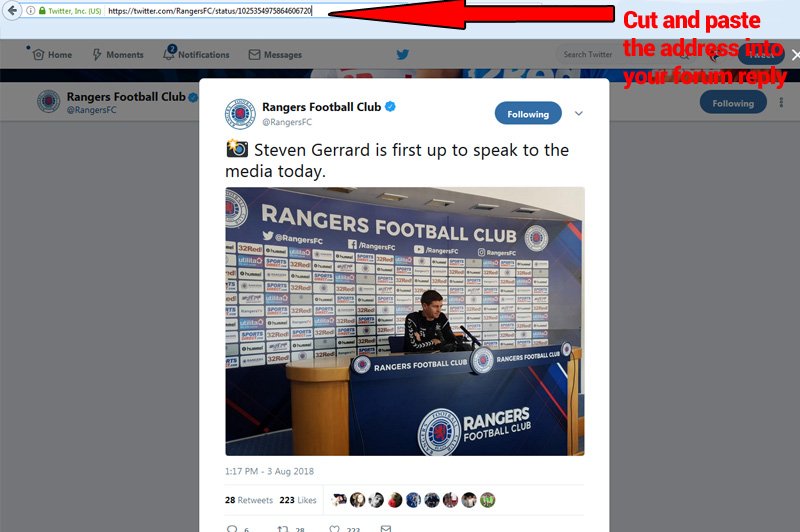Open the Notifications bell icon
This screenshot has height=532, width=800.
coord(169,53)
